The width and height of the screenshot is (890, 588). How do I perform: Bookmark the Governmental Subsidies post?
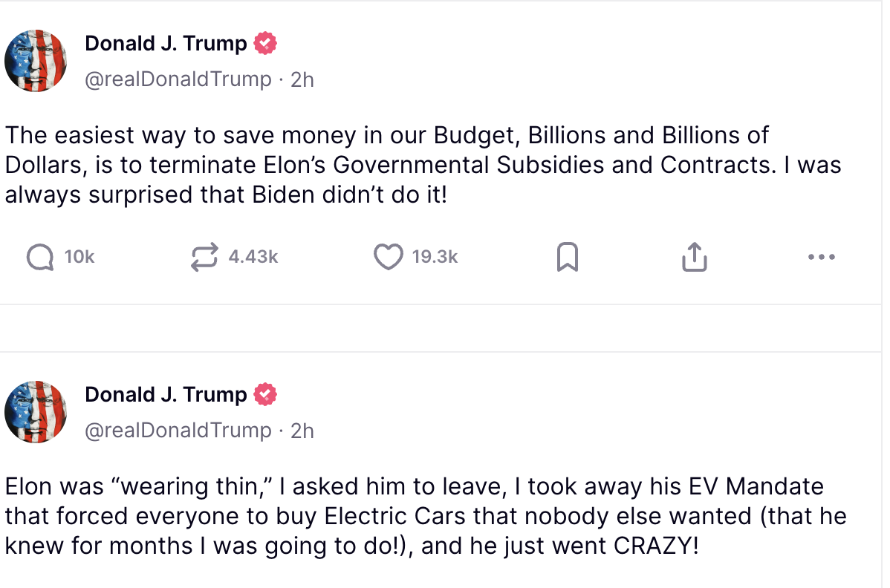tap(568, 258)
